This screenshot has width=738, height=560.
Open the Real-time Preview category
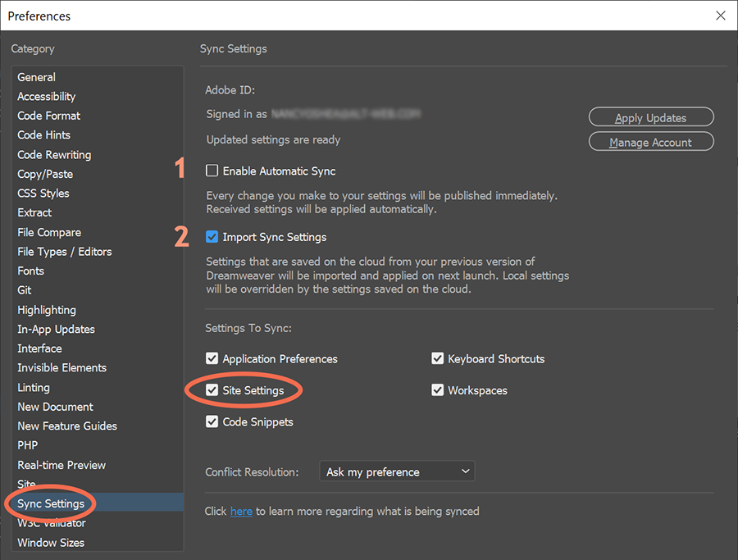(x=98, y=466)
